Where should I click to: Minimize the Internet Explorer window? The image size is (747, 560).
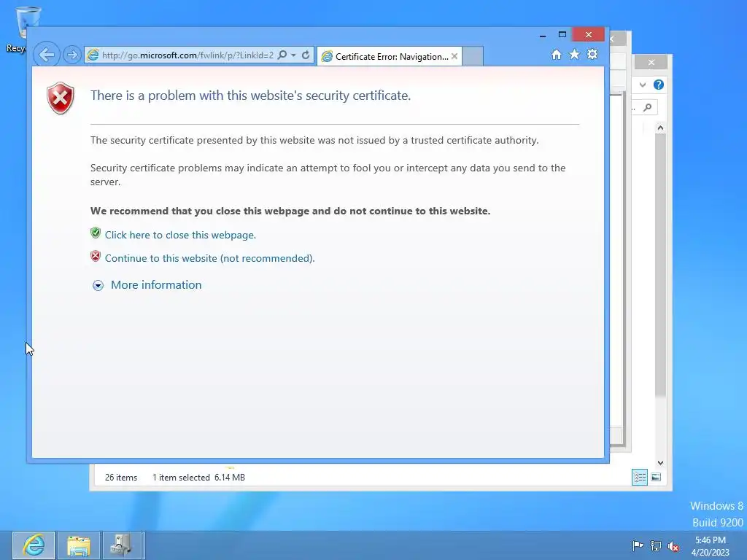coord(542,35)
